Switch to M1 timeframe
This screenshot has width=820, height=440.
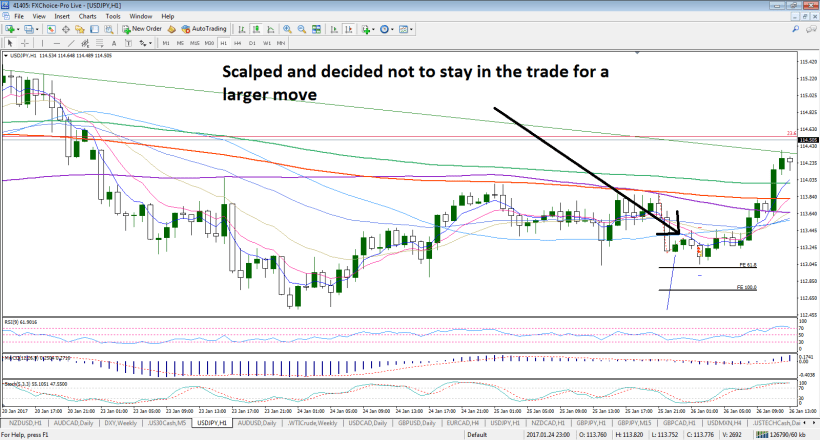click(x=166, y=43)
